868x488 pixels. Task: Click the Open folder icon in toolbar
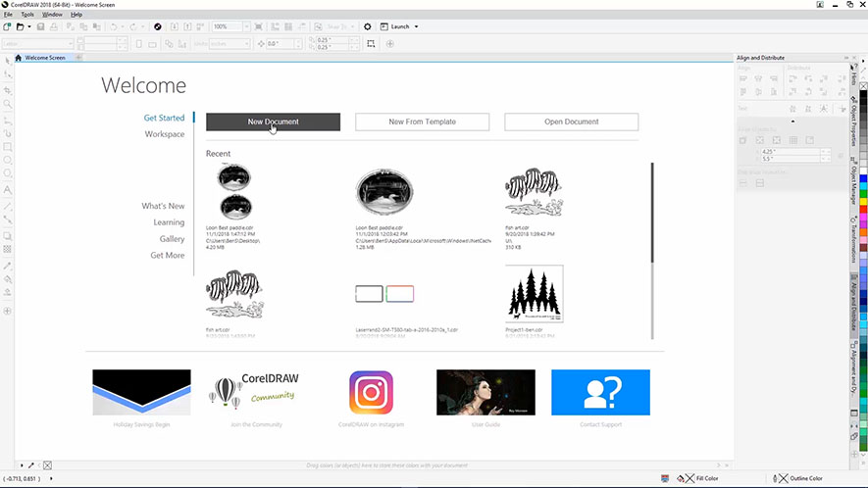pos(19,26)
